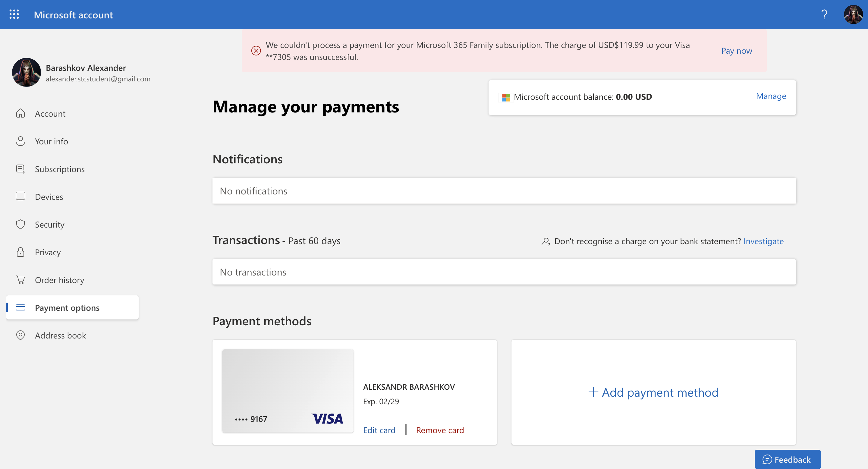868x469 pixels.
Task: Select the Privacy padlock icon
Action: [20, 252]
